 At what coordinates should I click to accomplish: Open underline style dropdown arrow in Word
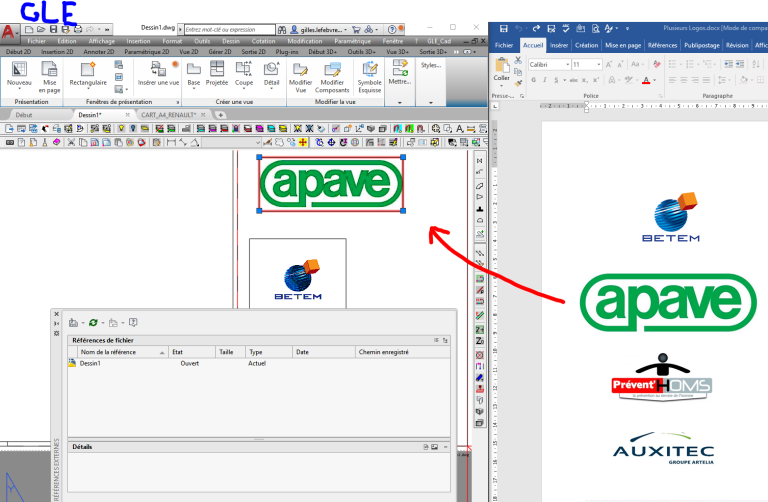(564, 80)
